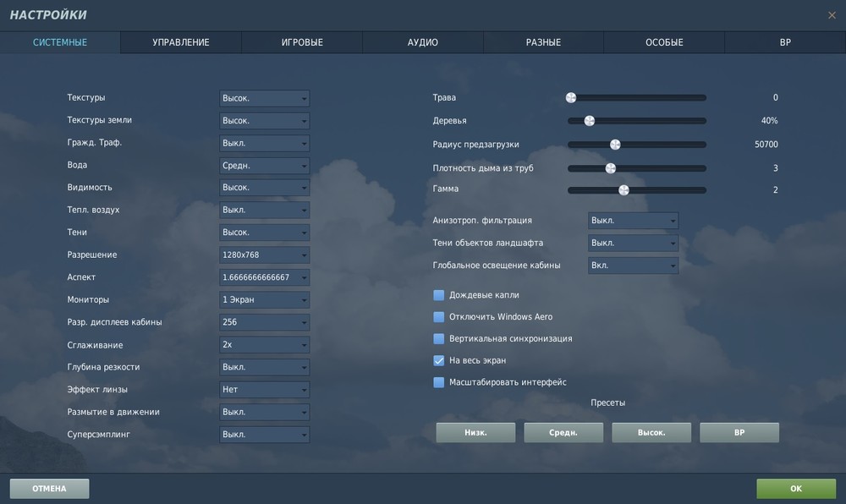Click the Пресеты label
Image resolution: width=846 pixels, height=504 pixels.
pyautogui.click(x=607, y=403)
